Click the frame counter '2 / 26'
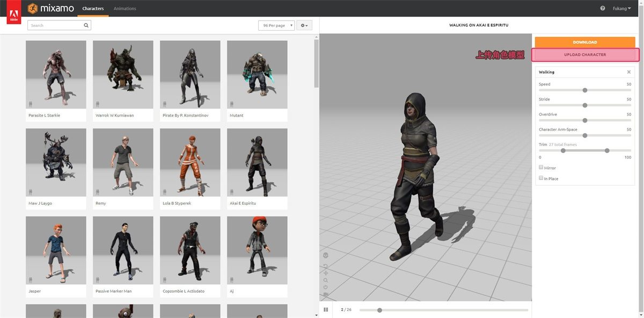 tap(346, 309)
